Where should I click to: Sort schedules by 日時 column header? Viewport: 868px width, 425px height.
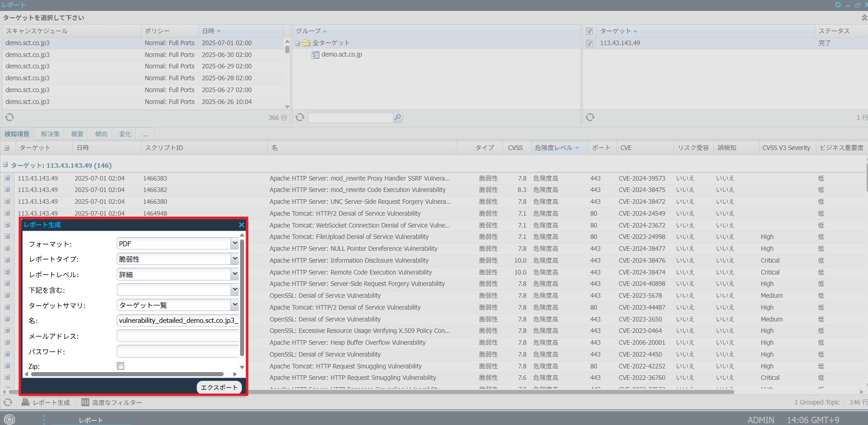pos(241,31)
